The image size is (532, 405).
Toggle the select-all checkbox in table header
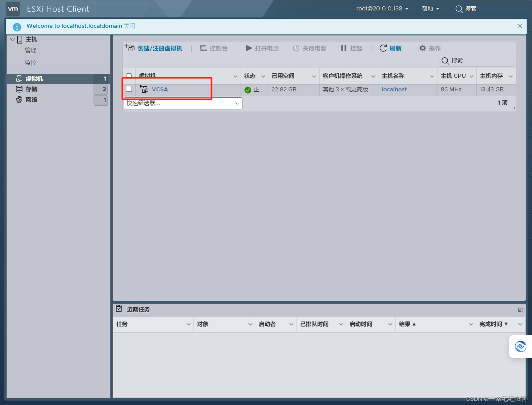click(x=129, y=76)
